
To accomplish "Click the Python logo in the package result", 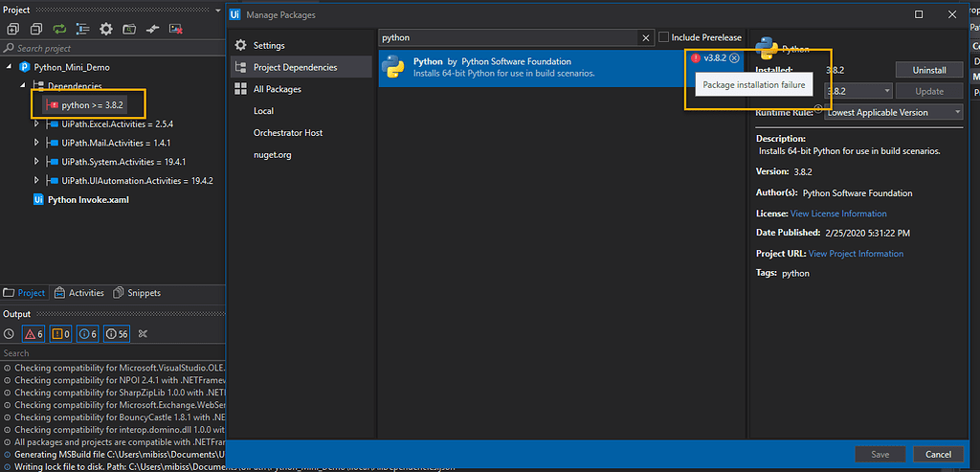I will coord(392,67).
